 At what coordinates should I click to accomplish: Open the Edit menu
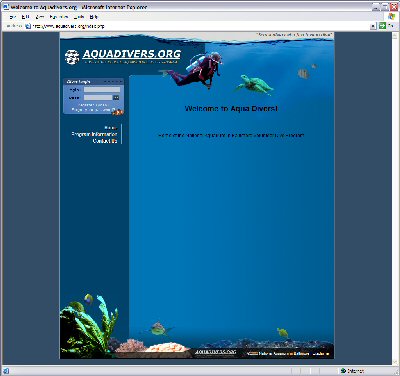(26, 17)
